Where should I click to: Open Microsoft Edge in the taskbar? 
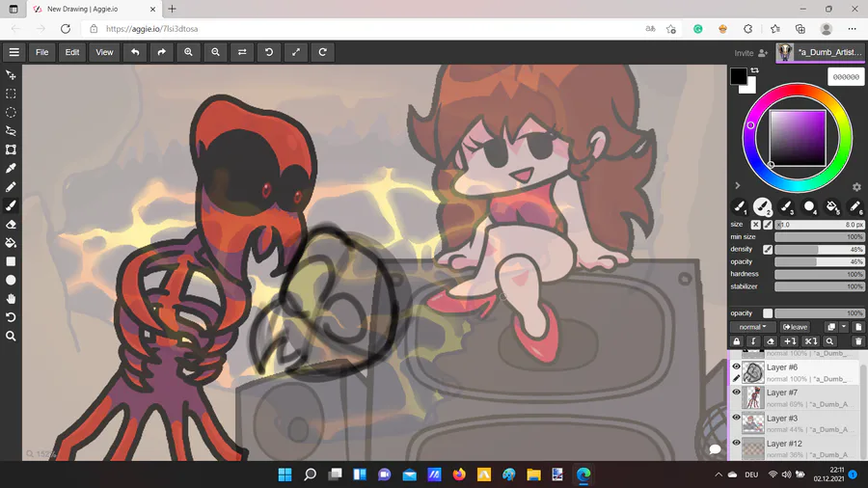tap(583, 474)
